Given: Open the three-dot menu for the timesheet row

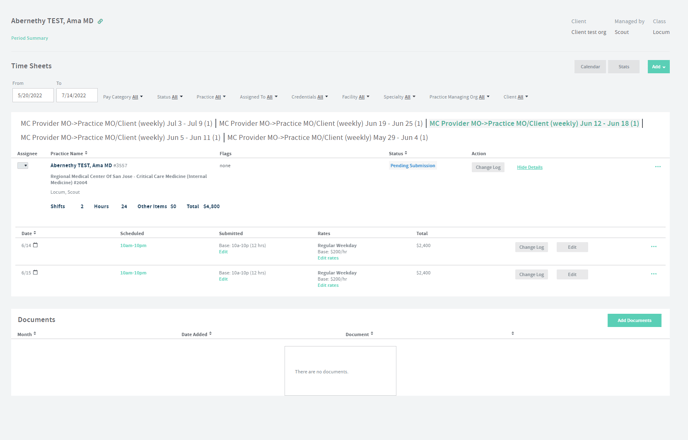Looking at the screenshot, I should [657, 167].
